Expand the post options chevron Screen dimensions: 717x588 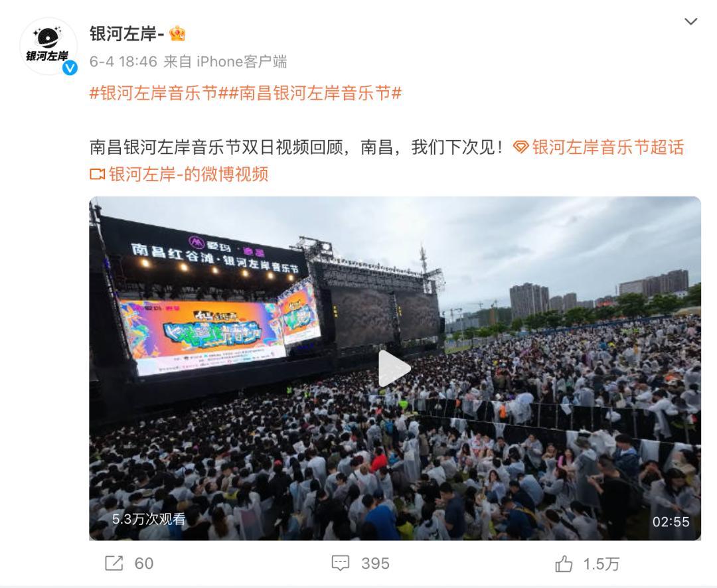coord(690,21)
